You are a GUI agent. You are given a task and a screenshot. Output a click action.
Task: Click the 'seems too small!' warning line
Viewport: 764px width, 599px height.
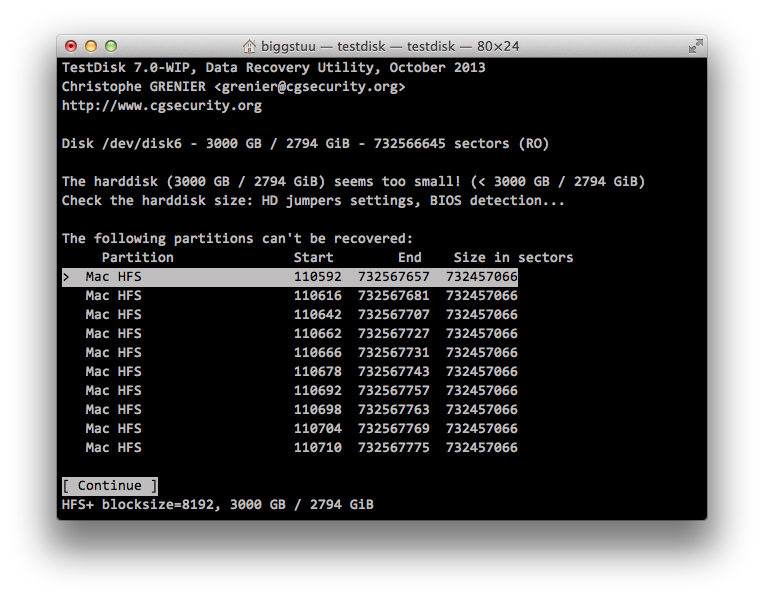tap(353, 182)
